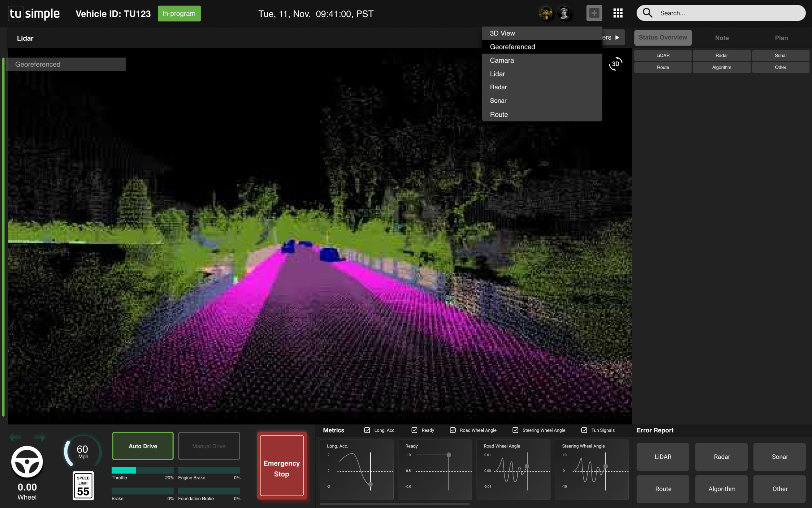Click the In-program status button
The width and height of the screenshot is (812, 508).
pyautogui.click(x=179, y=13)
